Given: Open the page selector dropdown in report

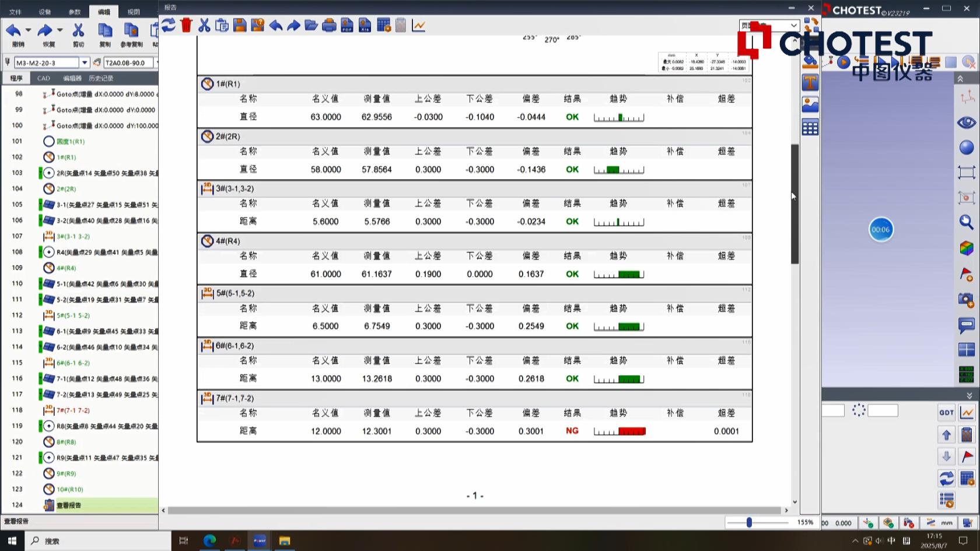Looking at the screenshot, I should 793,25.
